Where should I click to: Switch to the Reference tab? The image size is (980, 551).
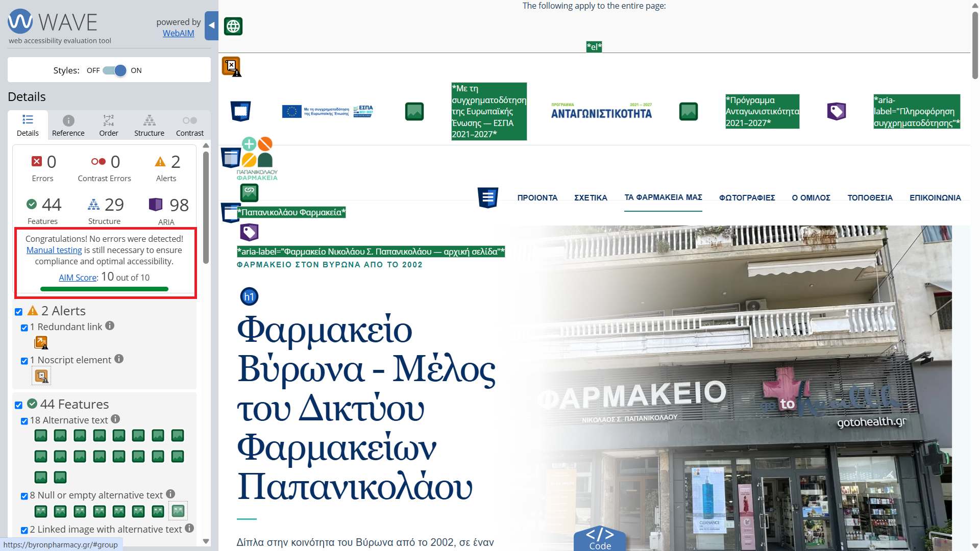coord(68,126)
